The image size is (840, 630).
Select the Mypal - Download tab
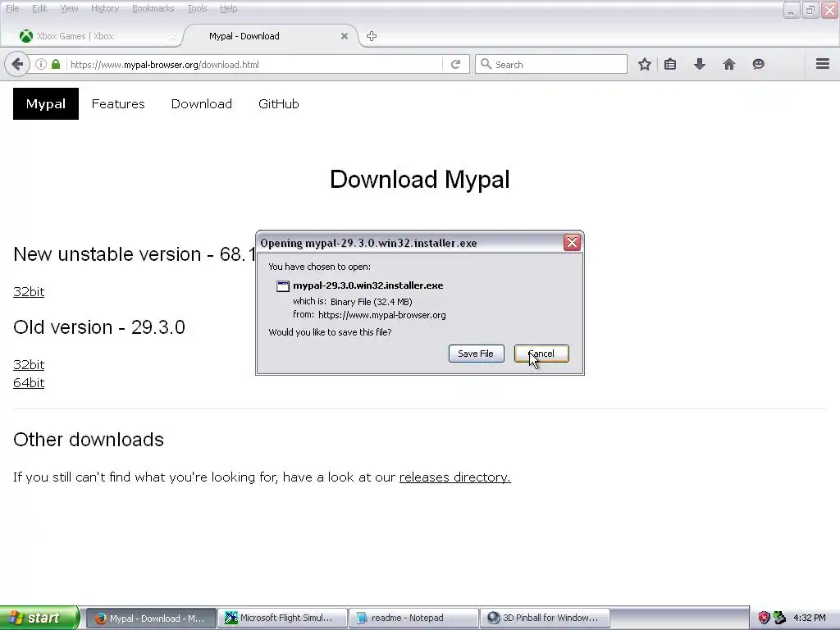[271, 36]
